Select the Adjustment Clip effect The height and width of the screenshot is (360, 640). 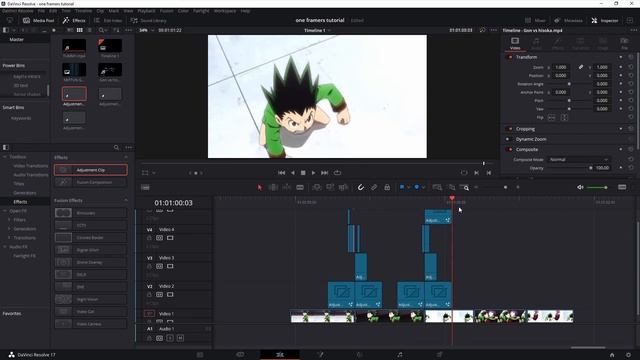[91, 170]
